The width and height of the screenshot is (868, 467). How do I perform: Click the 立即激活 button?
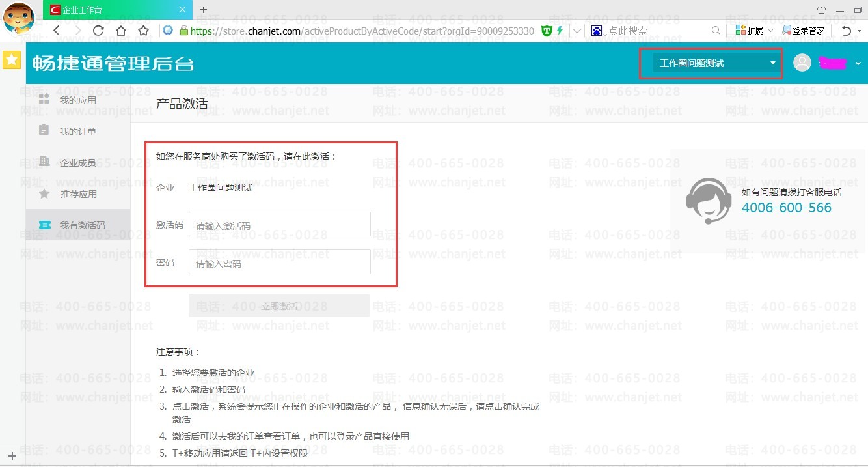[279, 305]
